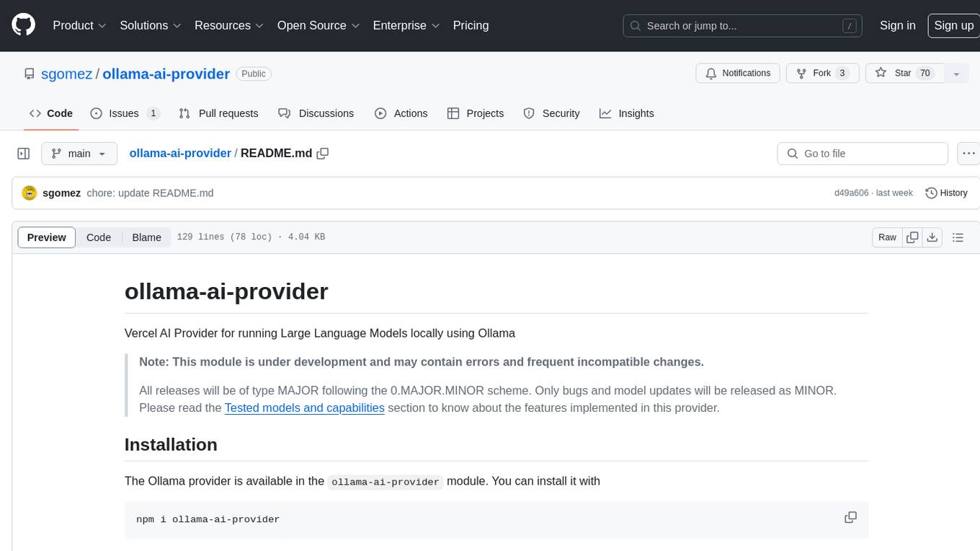
Task: Switch to the Projects tab
Action: [476, 113]
